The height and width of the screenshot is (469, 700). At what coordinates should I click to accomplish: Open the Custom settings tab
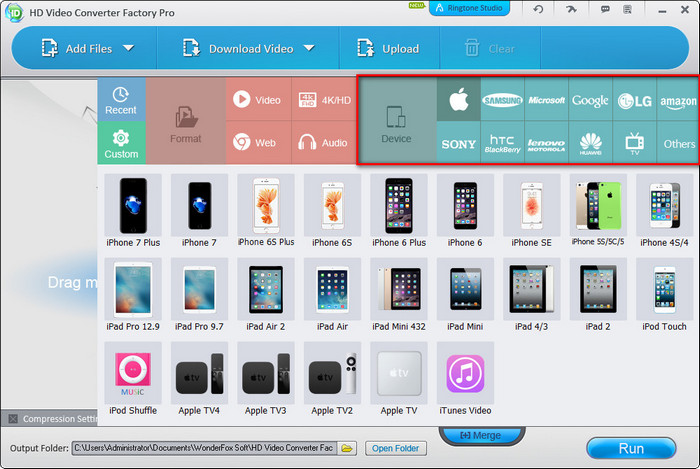point(121,142)
